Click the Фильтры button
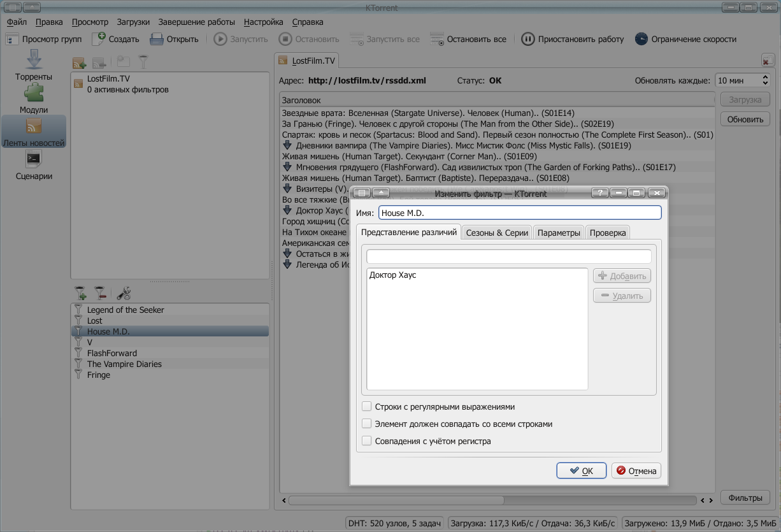 (x=745, y=498)
